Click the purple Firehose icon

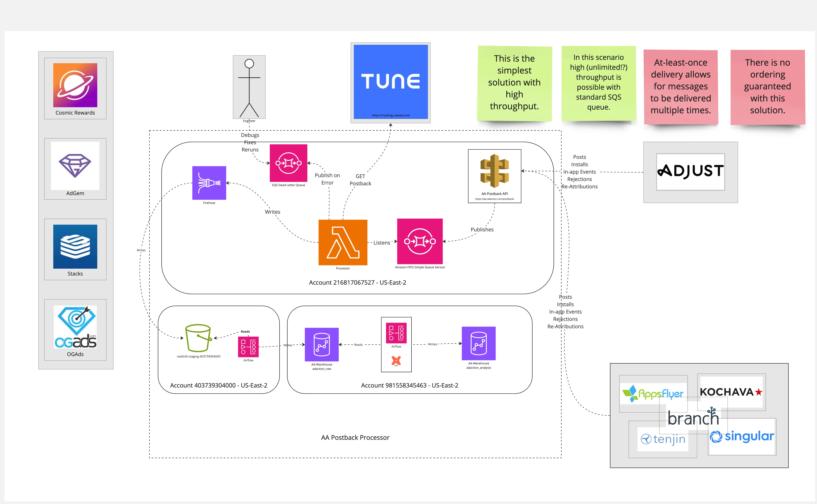209,183
